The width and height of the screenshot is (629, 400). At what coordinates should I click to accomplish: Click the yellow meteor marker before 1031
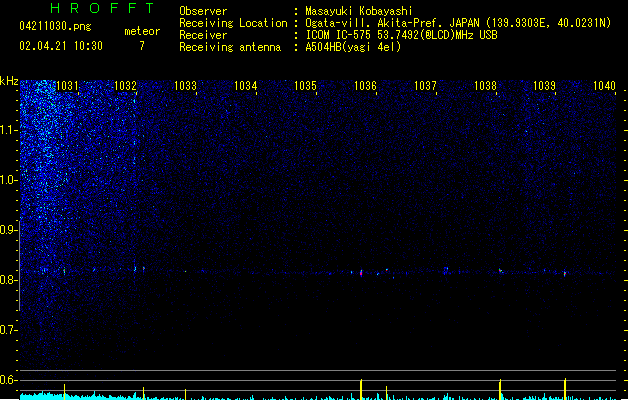[65, 392]
